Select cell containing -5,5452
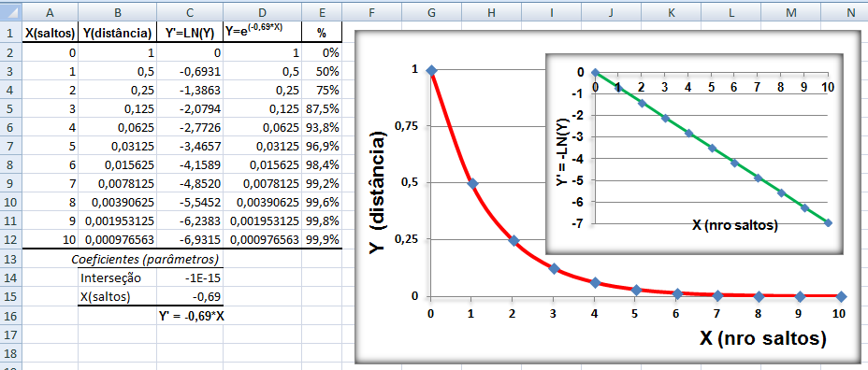 point(190,203)
